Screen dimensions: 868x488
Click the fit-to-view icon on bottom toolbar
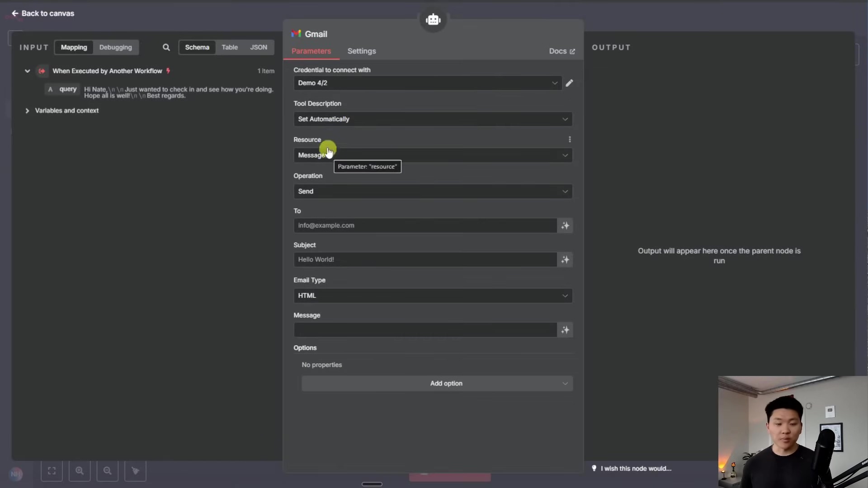pyautogui.click(x=52, y=471)
